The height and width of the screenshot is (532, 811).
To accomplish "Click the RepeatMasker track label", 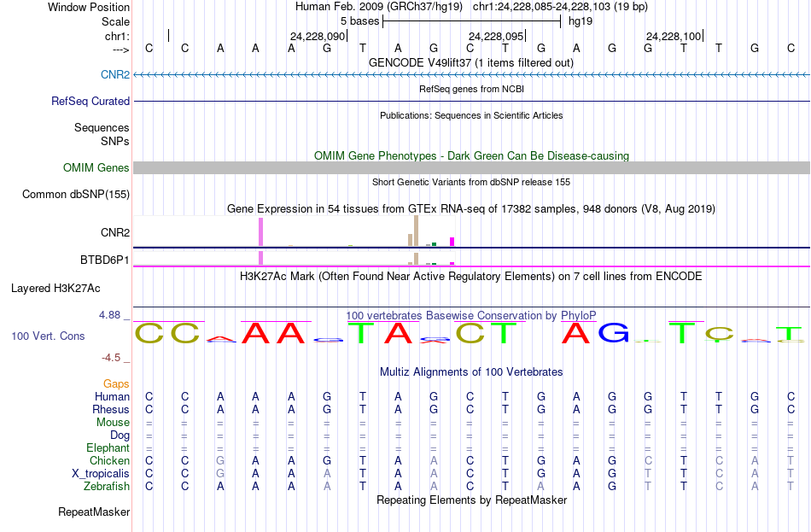I will (x=94, y=512).
